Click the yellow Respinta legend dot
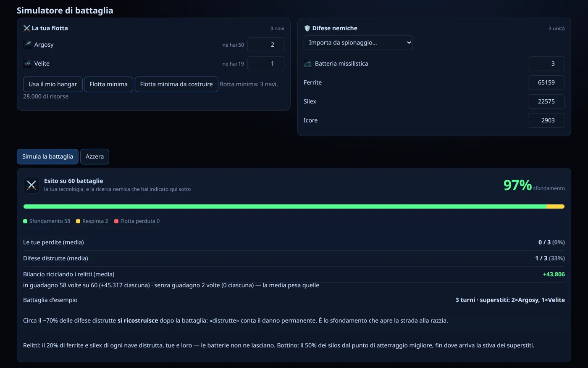This screenshot has width=588, height=368. coord(78,221)
